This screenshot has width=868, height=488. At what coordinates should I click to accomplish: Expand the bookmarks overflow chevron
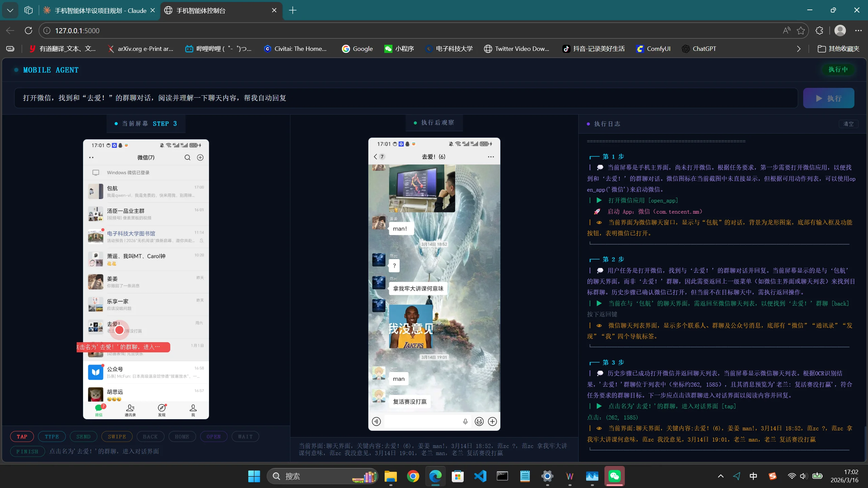[798, 49]
